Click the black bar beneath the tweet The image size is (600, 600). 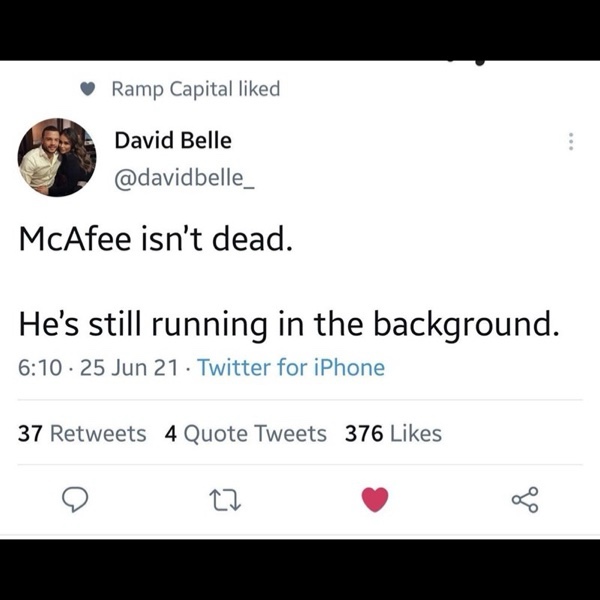[300, 570]
